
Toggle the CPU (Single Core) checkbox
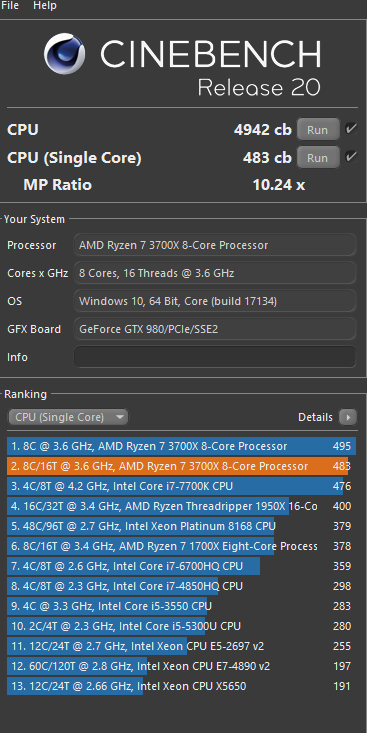(x=351, y=157)
